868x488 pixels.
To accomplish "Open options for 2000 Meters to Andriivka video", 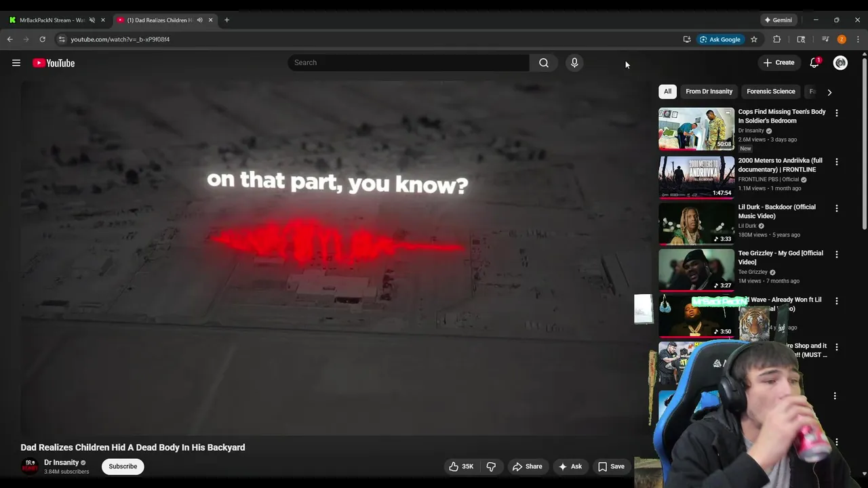I will [x=836, y=162].
